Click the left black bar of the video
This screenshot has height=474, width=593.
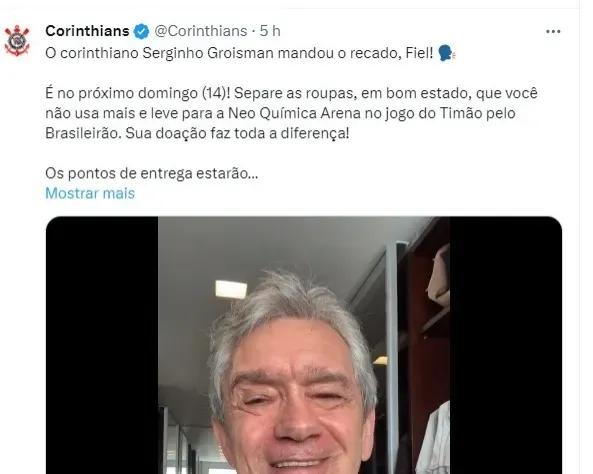tap(102, 345)
